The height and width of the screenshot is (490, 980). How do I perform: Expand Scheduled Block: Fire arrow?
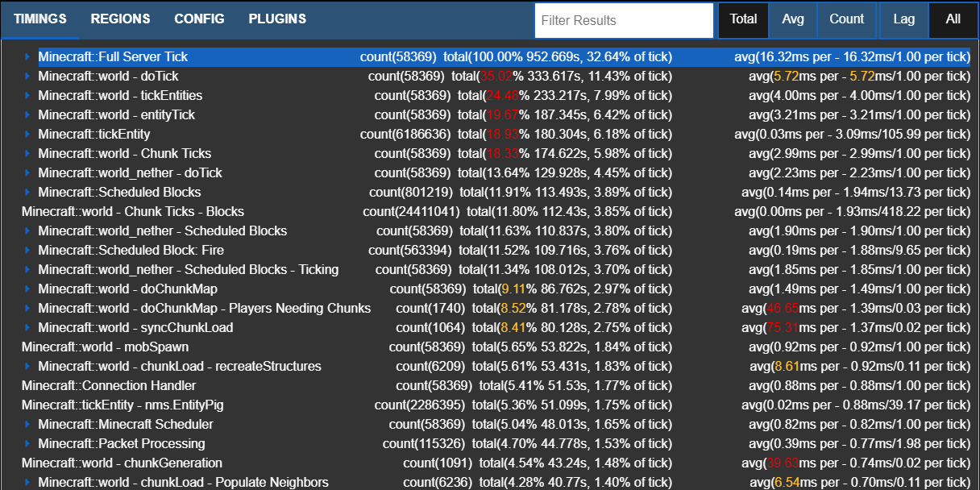click(27, 251)
